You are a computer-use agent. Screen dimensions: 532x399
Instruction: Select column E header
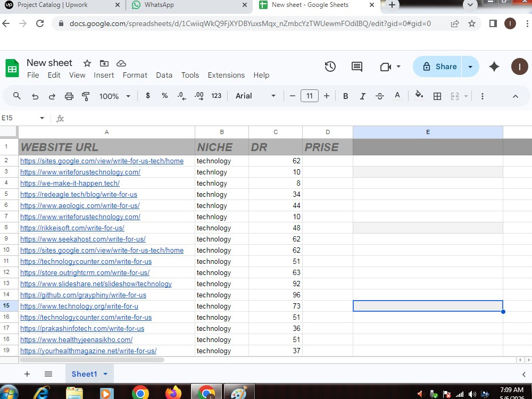pos(428,132)
